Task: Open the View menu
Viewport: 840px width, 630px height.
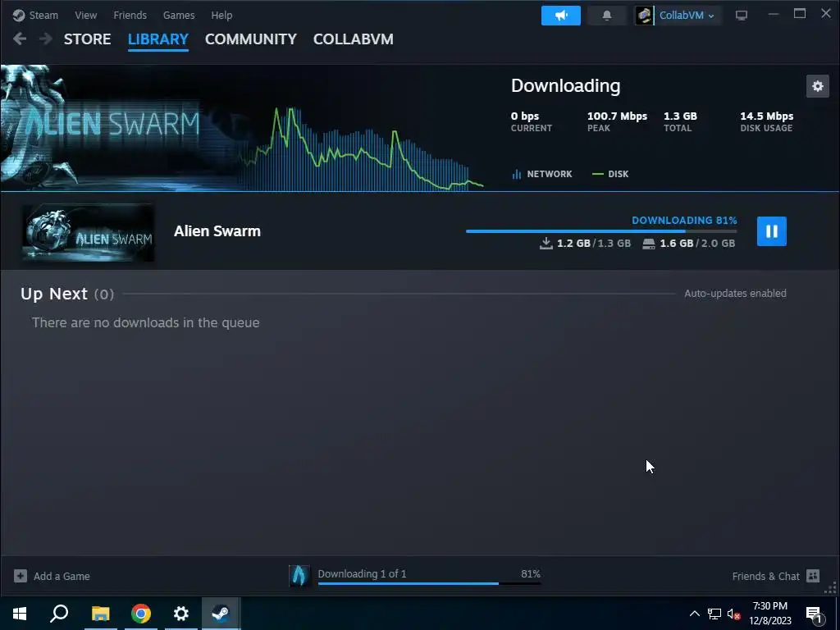Action: click(85, 15)
